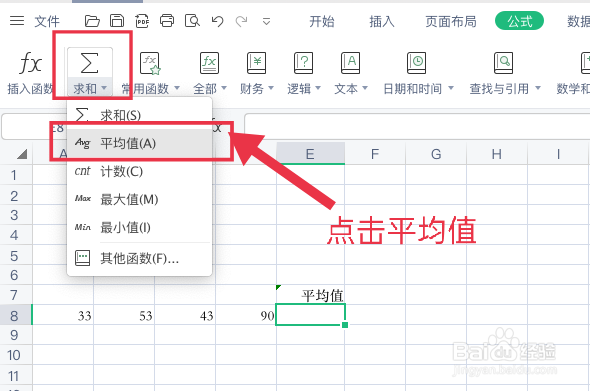Expand the 财务 dropdown arrow
This screenshot has height=391, width=590.
tap(271, 89)
